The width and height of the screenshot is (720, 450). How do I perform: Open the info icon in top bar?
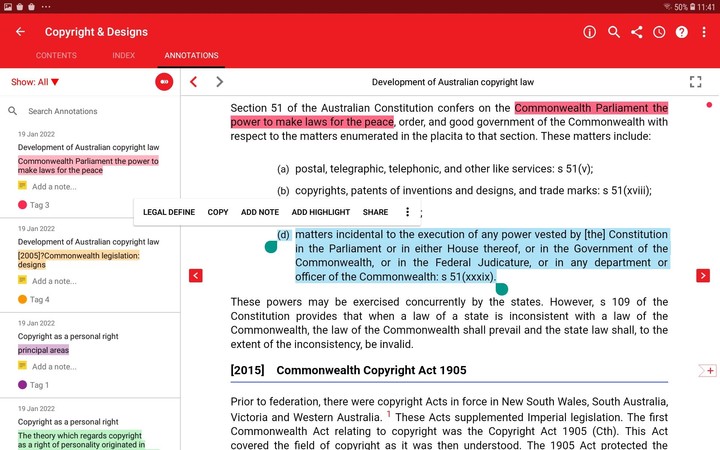click(590, 32)
